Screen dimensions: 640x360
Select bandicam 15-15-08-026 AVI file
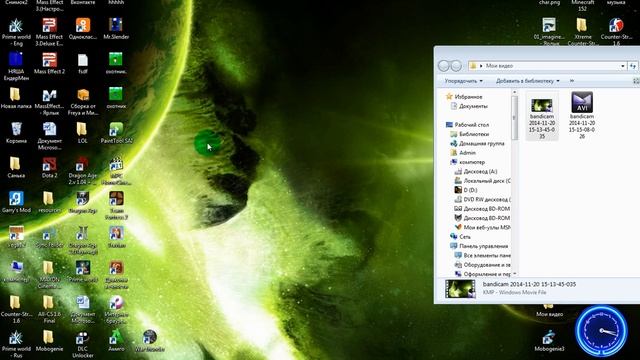pos(582,115)
